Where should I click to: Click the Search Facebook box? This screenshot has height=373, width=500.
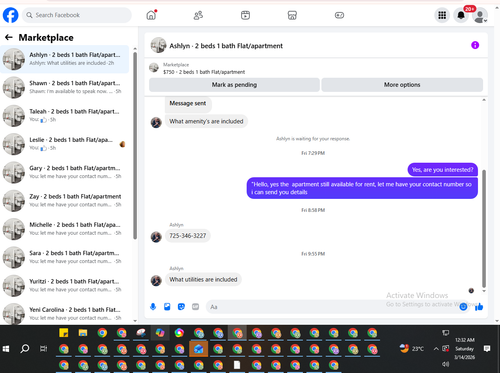77,15
